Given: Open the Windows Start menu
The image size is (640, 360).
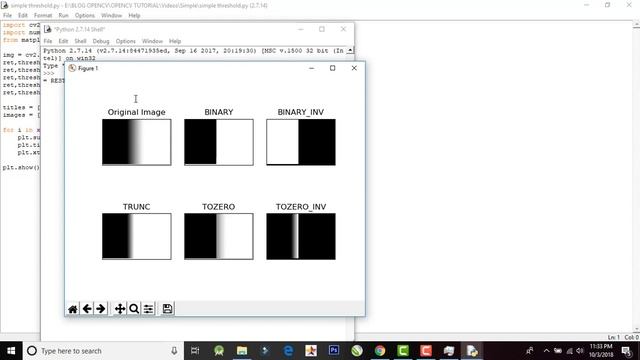Looking at the screenshot, I should [11, 351].
